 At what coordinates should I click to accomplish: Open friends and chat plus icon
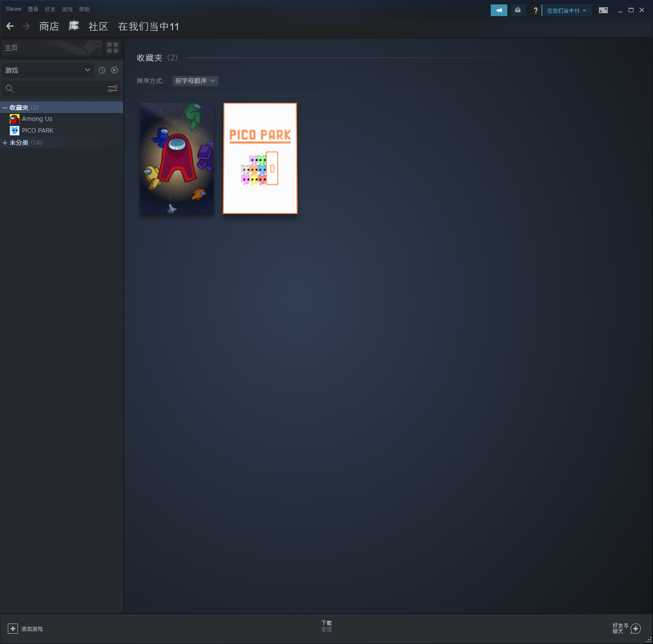coord(635,629)
